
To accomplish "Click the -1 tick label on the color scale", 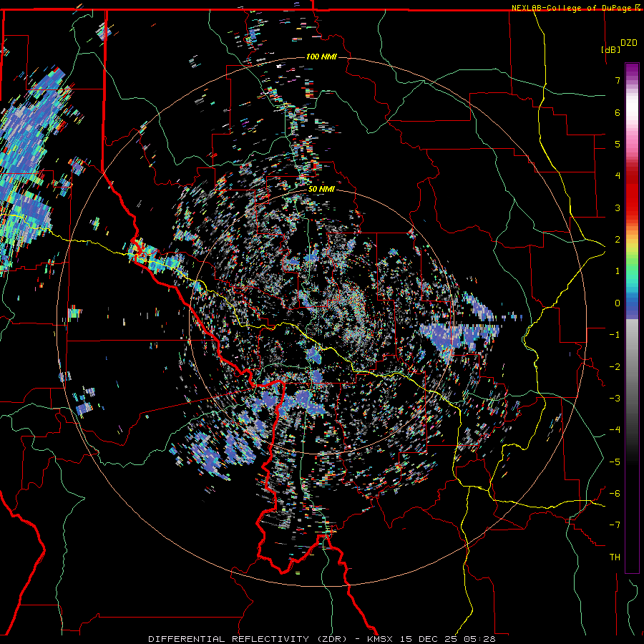I will [x=615, y=335].
